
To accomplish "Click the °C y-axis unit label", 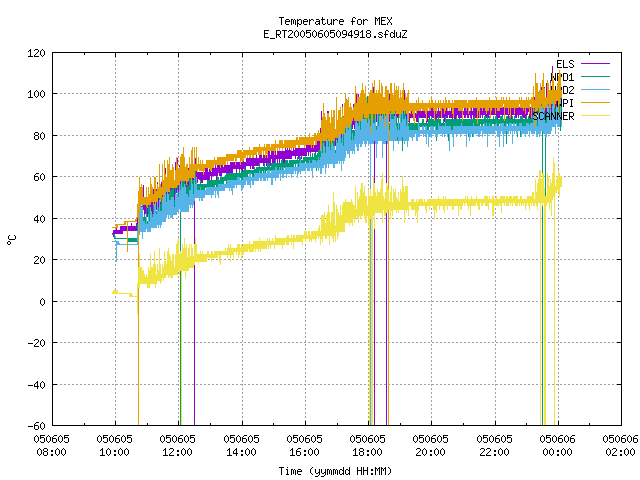I will point(12,240).
